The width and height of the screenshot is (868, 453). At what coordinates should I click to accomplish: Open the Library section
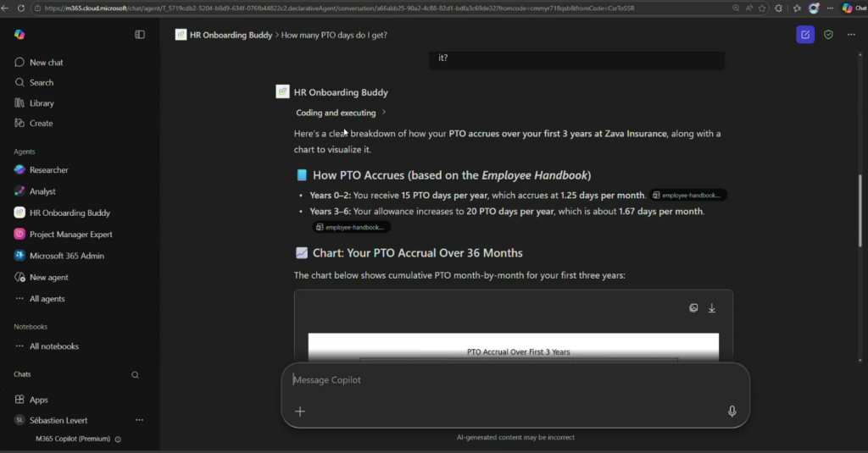tap(42, 103)
